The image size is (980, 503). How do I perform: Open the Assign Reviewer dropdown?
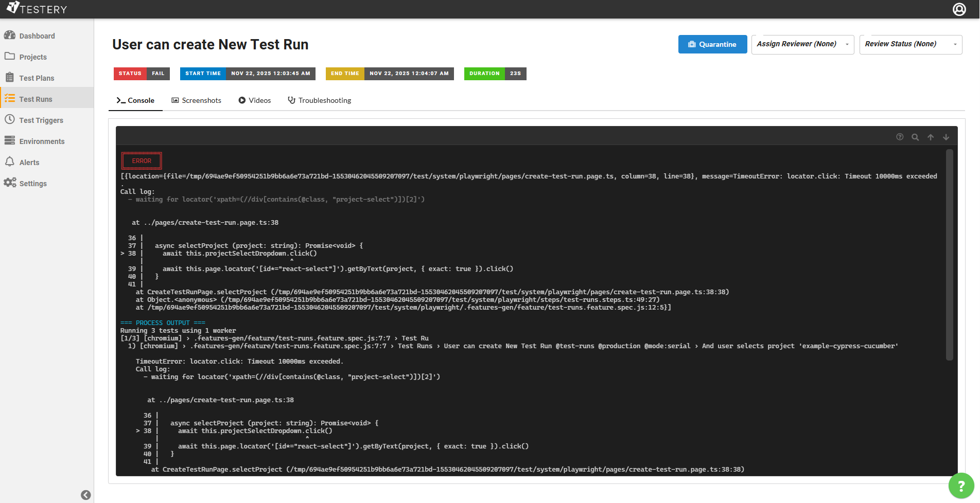802,44
